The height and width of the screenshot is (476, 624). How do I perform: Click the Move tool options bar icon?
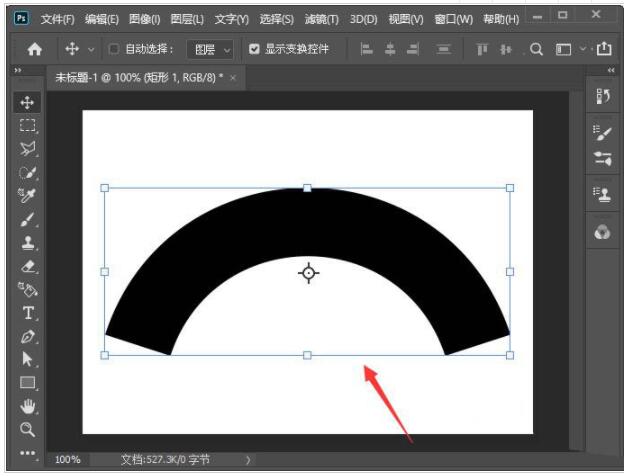pyautogui.click(x=72, y=49)
